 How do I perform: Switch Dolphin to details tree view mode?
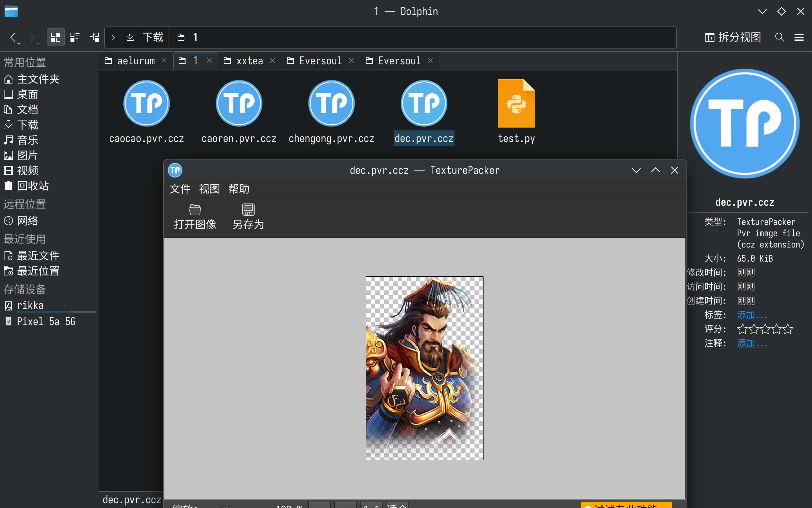click(x=94, y=37)
